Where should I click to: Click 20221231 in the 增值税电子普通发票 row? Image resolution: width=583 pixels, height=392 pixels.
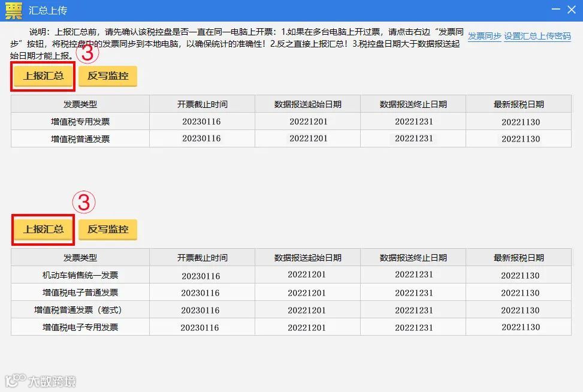pos(414,293)
